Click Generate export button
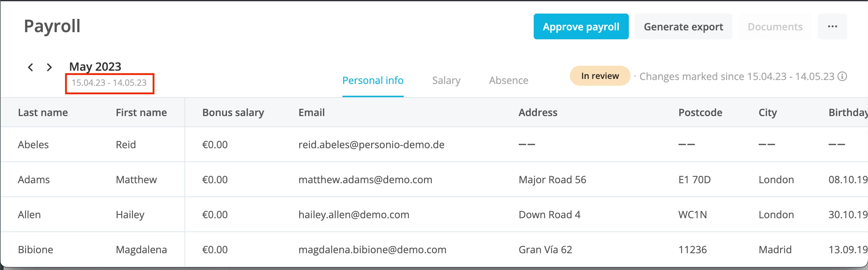The height and width of the screenshot is (270, 868). [684, 26]
